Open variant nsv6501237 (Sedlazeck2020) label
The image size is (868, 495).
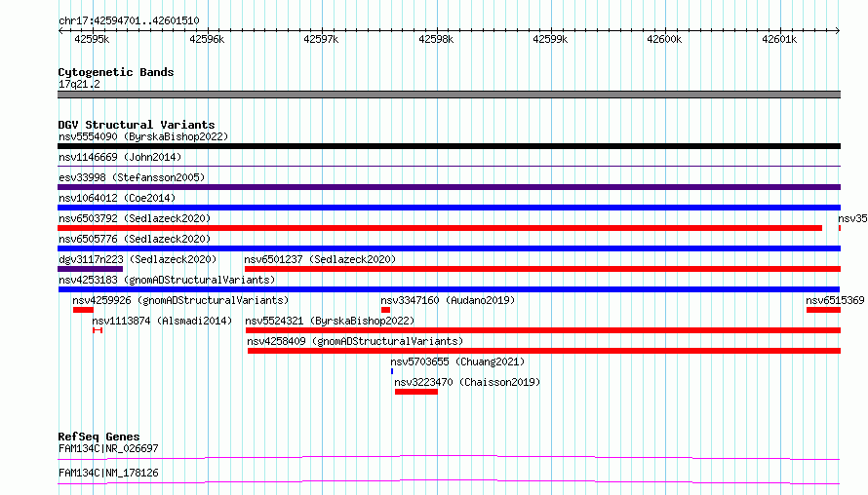tap(320, 259)
